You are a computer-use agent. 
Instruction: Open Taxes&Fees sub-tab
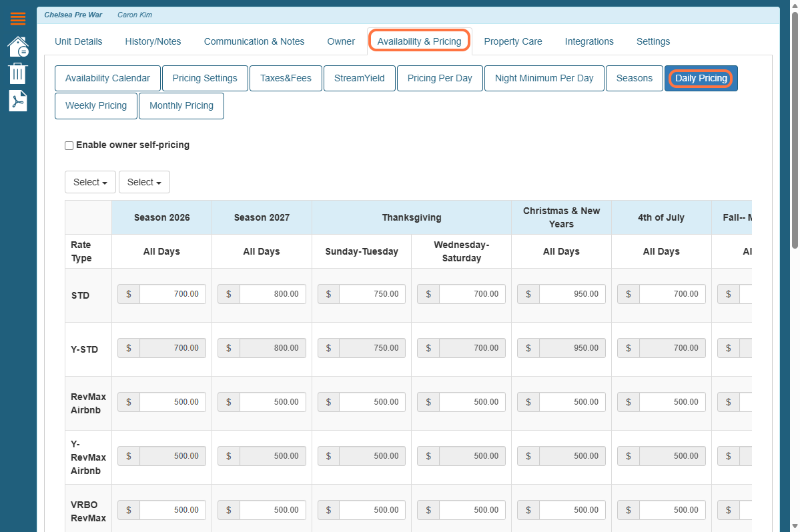tap(286, 78)
